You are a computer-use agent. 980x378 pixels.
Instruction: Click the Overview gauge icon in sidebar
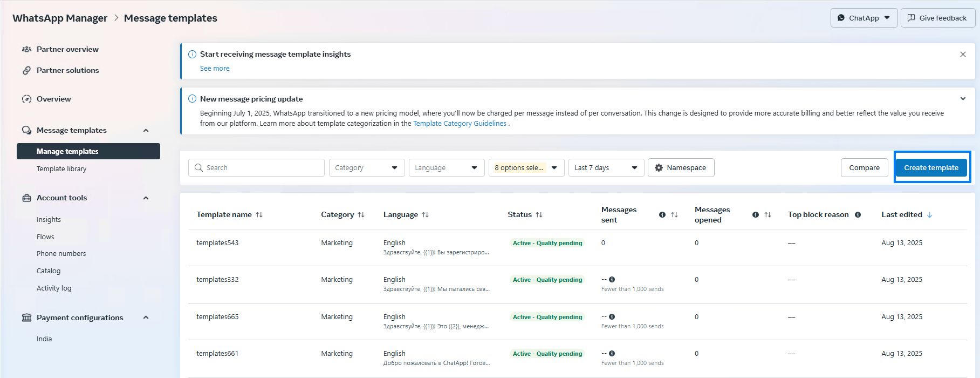coord(26,99)
